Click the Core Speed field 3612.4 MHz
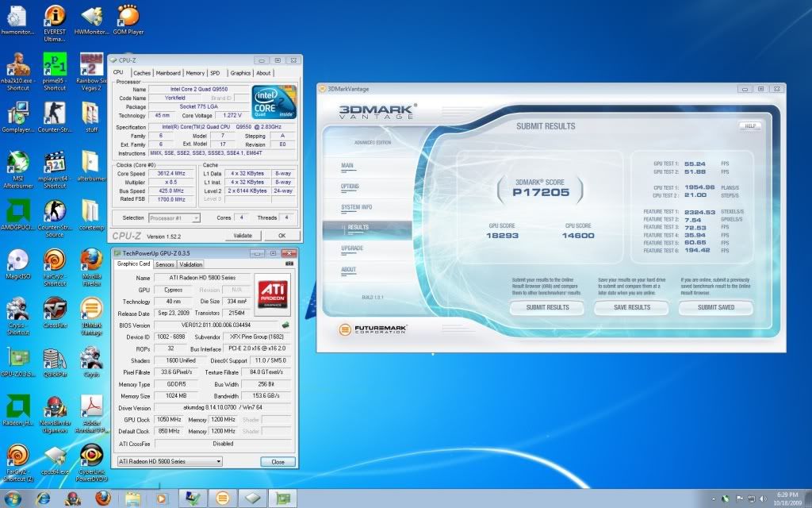This screenshot has width=812, height=508. 172,174
